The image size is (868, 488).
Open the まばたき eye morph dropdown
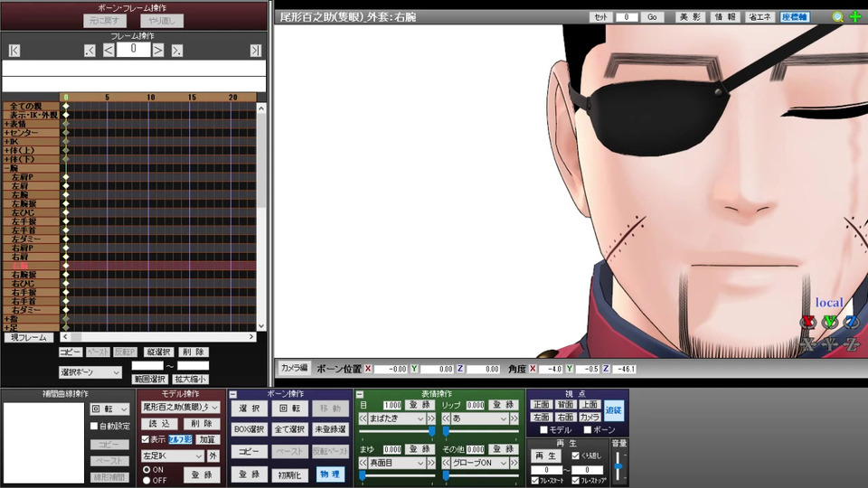(397, 418)
